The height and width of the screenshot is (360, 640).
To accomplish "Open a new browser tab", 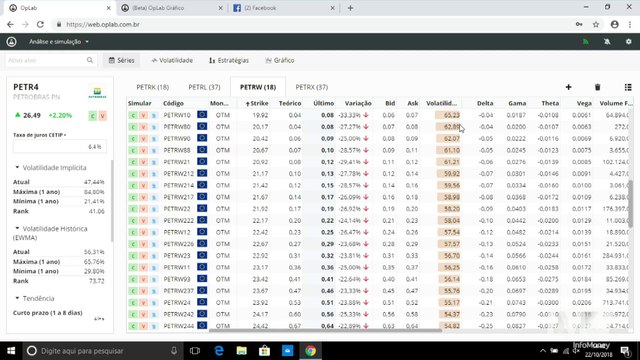I will coord(350,8).
